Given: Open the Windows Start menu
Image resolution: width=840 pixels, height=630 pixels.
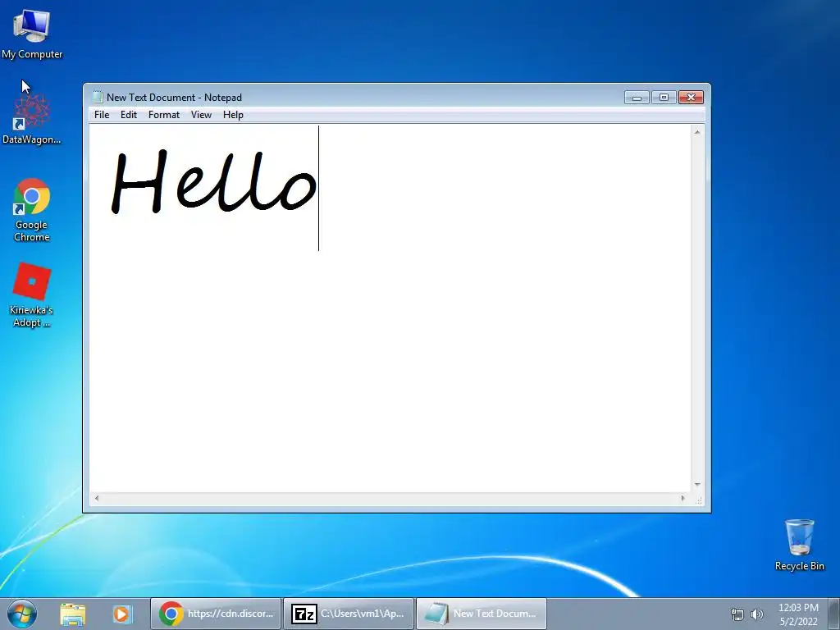Looking at the screenshot, I should pyautogui.click(x=22, y=614).
